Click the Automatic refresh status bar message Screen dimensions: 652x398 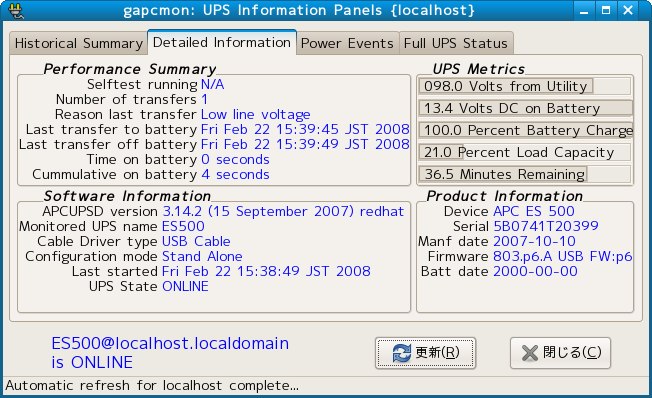[x=152, y=386]
